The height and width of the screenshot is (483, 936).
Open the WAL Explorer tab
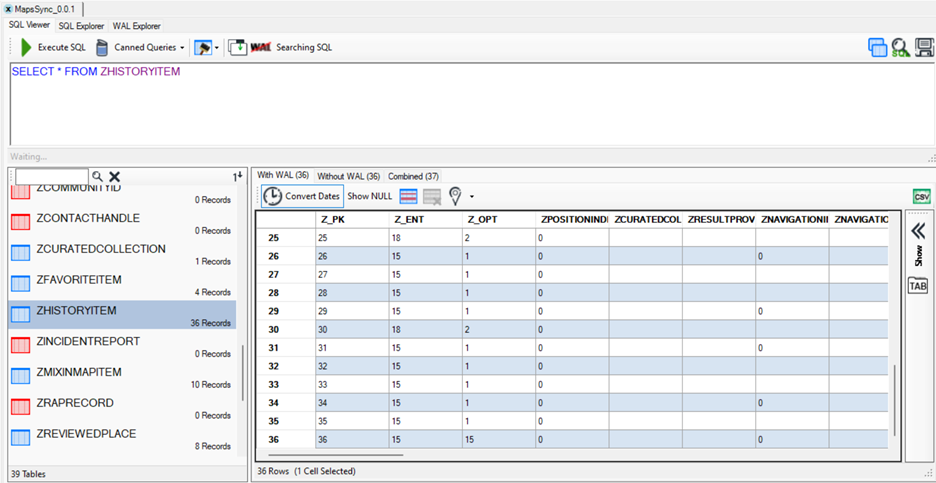(x=136, y=25)
